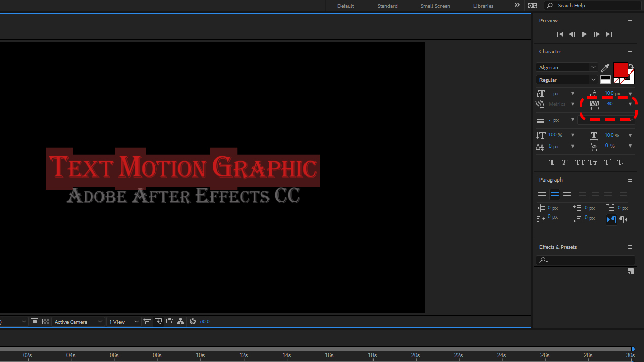The image size is (644, 362).
Task: Expand the horizontal scale presets arrow
Action: 630,135
